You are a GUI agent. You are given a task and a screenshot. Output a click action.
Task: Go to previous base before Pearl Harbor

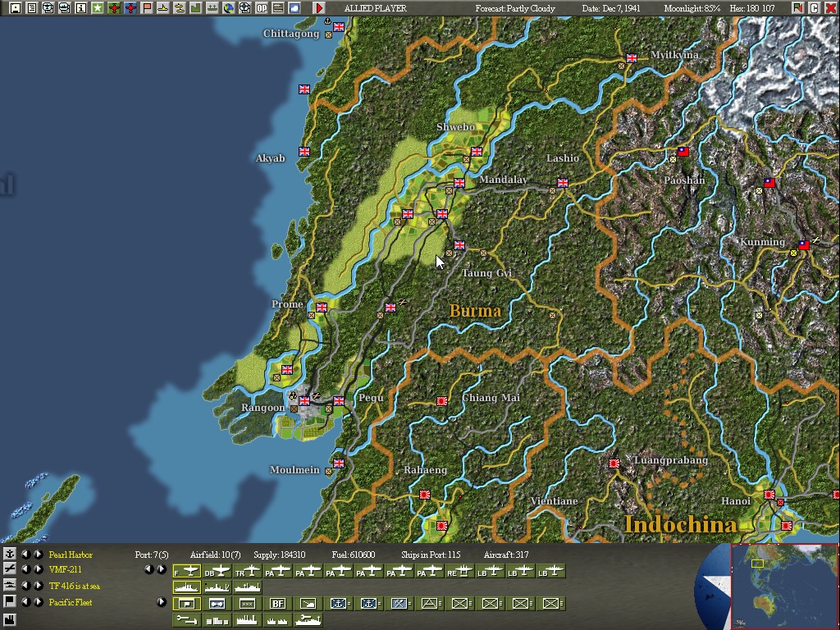pos(25,555)
